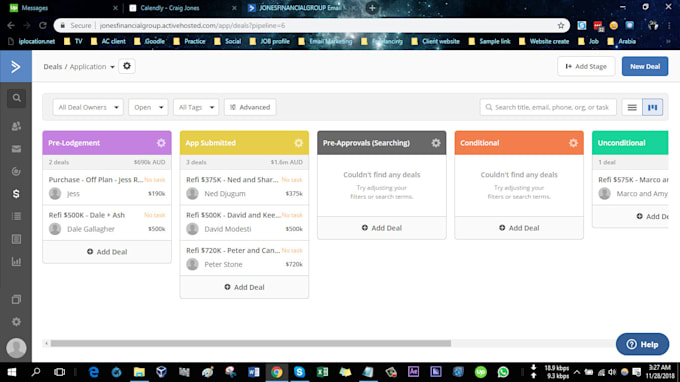Open the Contacts sidebar icon
Screen dimensions: 680x382
click(x=16, y=126)
